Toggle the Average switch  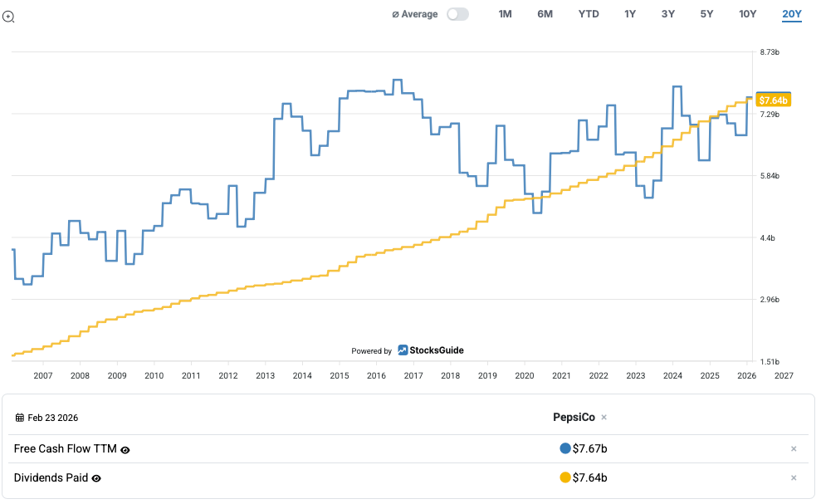click(457, 14)
